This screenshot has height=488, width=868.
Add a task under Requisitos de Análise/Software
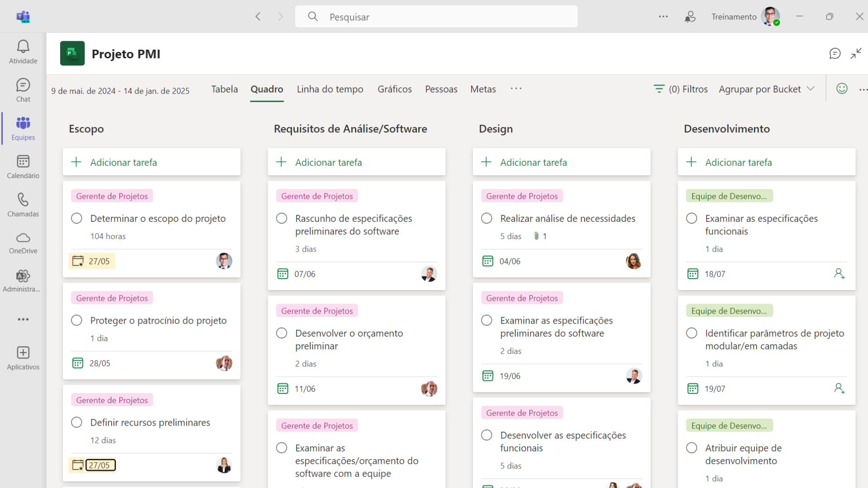357,162
